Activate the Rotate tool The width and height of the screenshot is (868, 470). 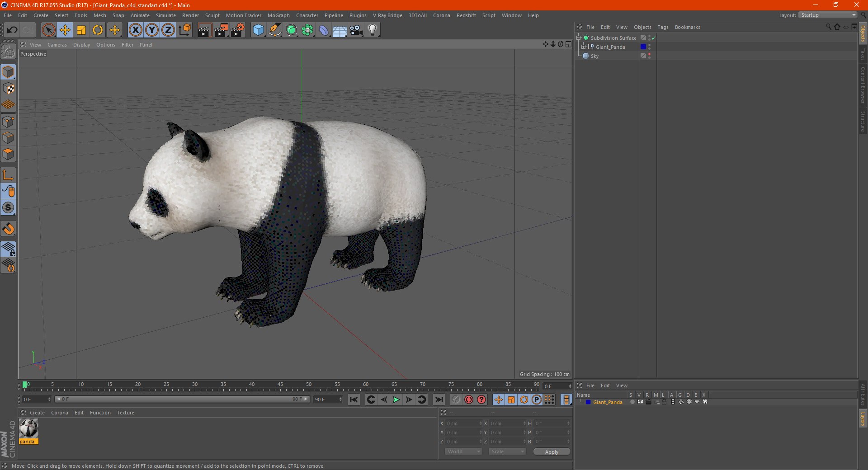point(98,30)
